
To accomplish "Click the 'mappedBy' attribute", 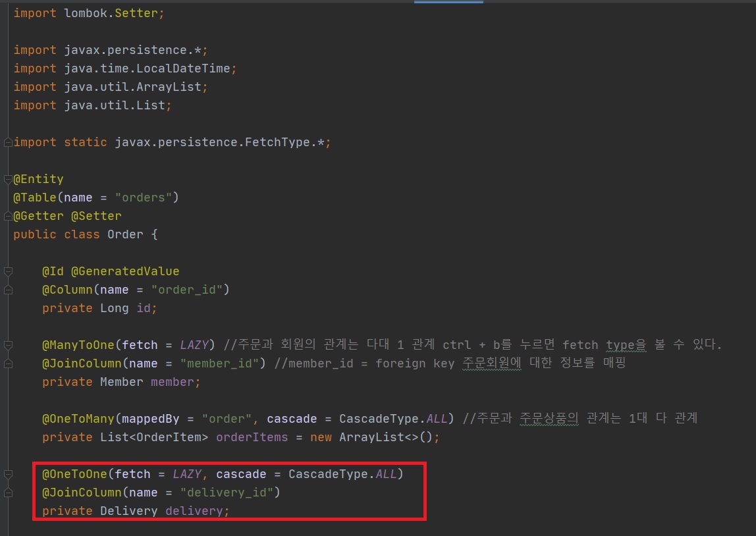I will coord(150,419).
